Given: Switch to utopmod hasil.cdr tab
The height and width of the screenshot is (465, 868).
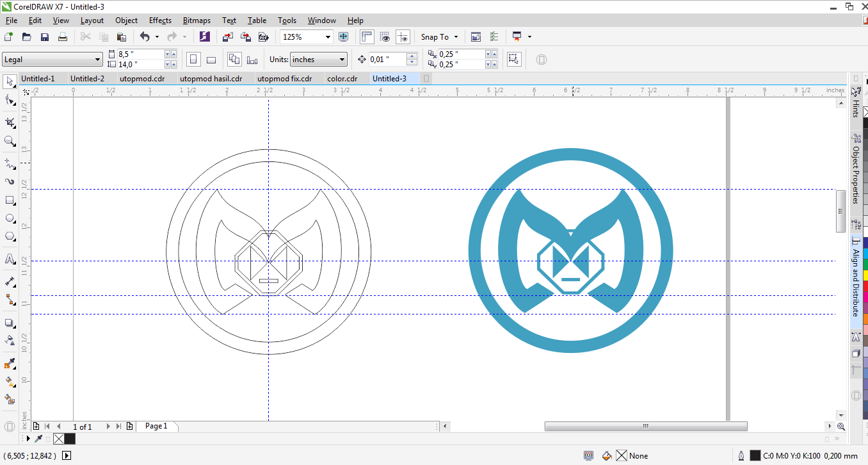Looking at the screenshot, I should click(211, 79).
